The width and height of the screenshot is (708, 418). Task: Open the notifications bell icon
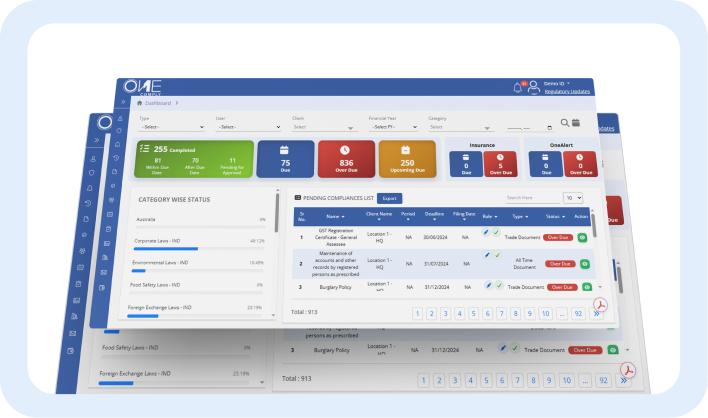(519, 88)
